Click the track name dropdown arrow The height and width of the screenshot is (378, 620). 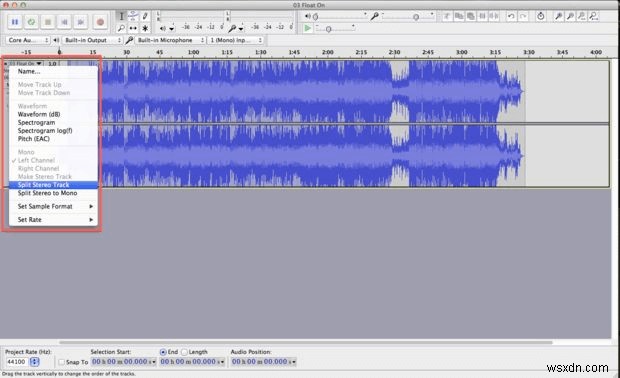point(39,64)
